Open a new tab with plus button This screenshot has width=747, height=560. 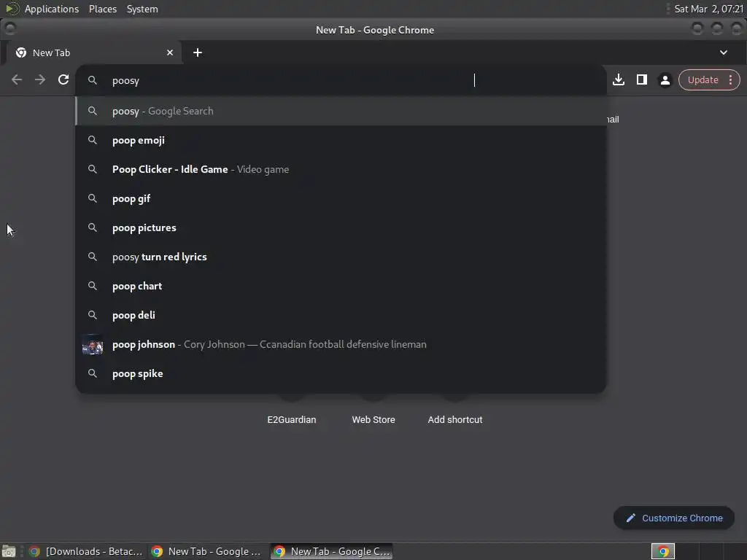(198, 52)
